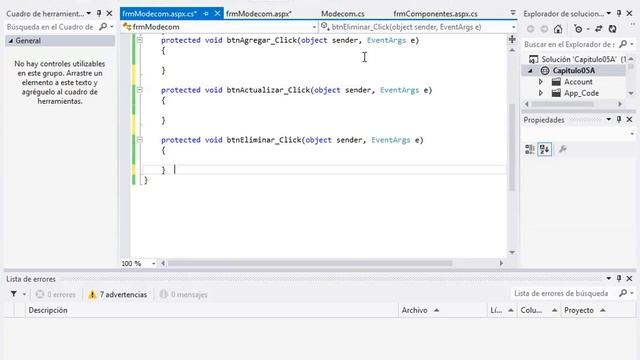Image resolution: width=640 pixels, height=360 pixels.
Task: Open Cuadro de herramientas window options dropdown
Action: pyautogui.click(x=89, y=13)
